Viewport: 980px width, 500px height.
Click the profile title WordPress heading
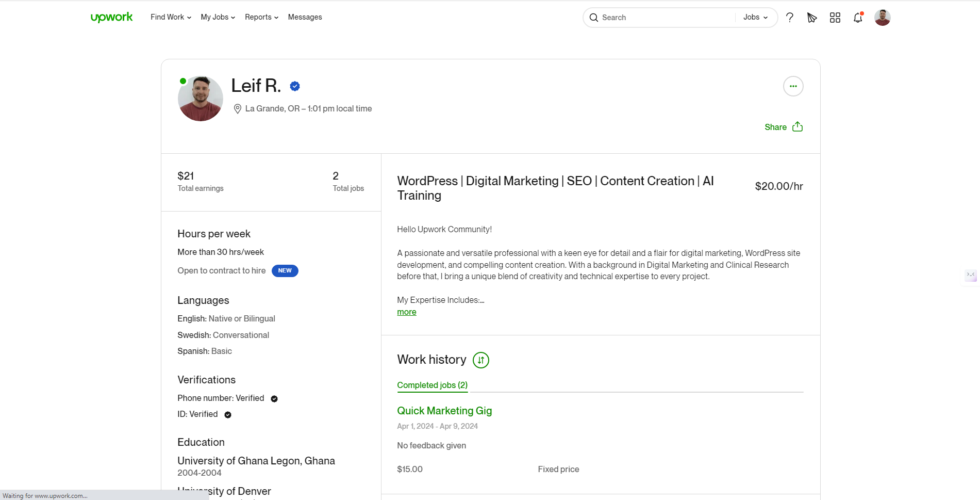coord(555,188)
